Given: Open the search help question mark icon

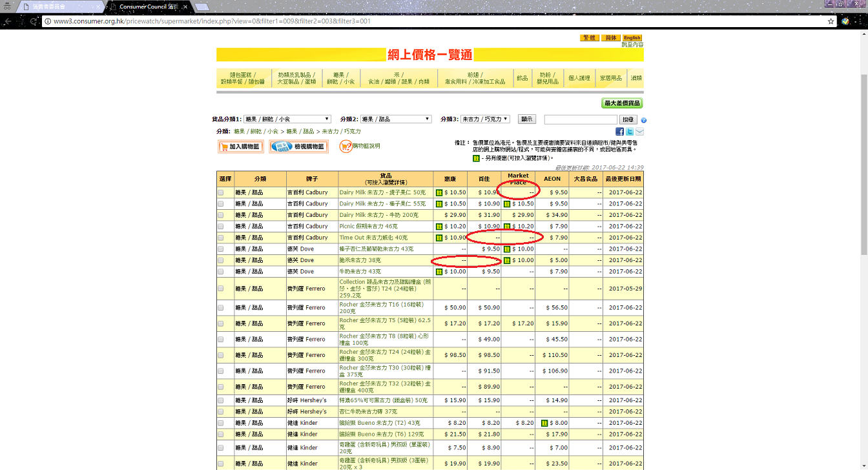Looking at the screenshot, I should [x=643, y=120].
